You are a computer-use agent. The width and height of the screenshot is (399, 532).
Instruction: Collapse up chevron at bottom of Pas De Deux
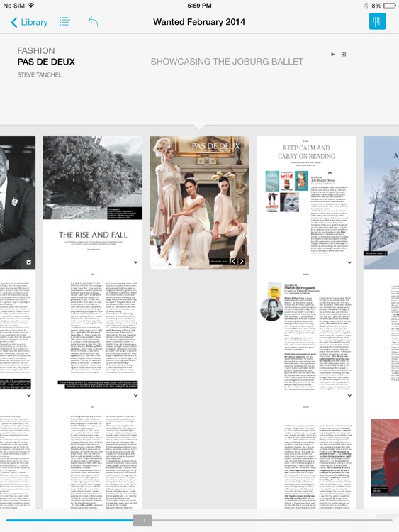point(169,265)
